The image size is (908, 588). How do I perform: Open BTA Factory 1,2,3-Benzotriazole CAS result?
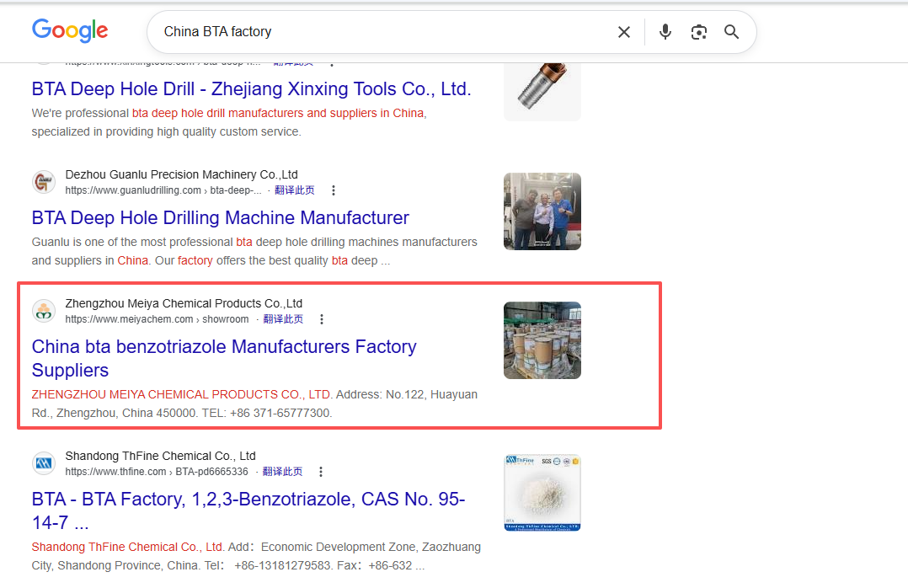[x=248, y=510]
